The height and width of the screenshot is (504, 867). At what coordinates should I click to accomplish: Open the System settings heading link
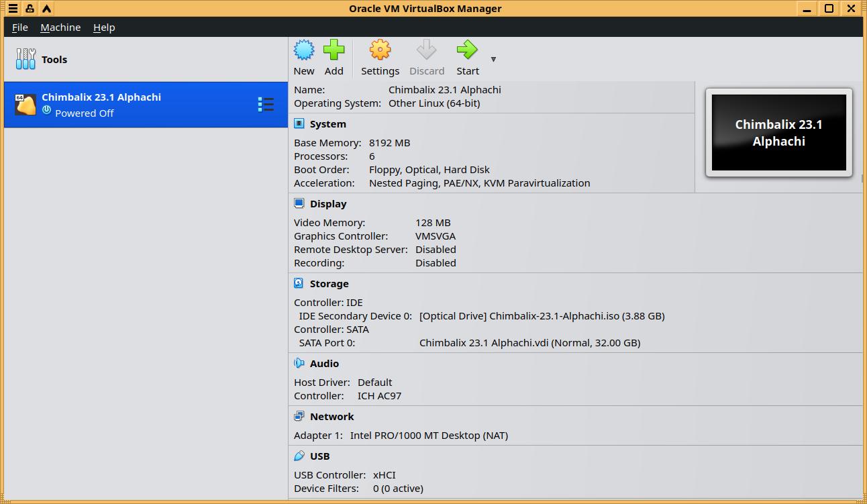[328, 124]
